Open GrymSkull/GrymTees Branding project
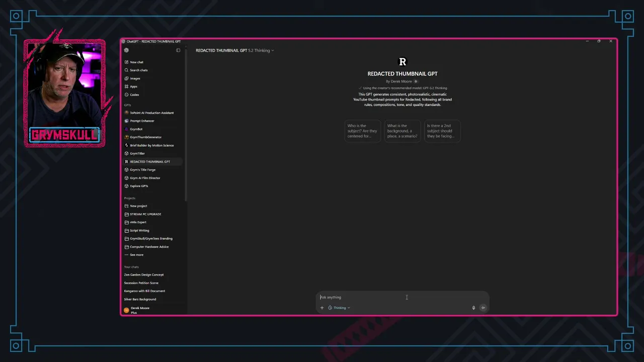Screen dimensions: 644x362 tap(152, 238)
